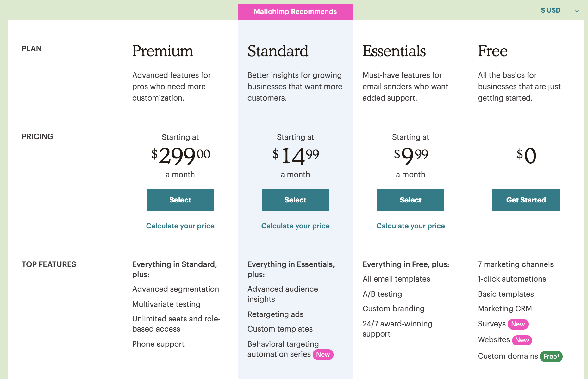Click Get Started for the Free plan
588x379 pixels.
[x=526, y=200]
